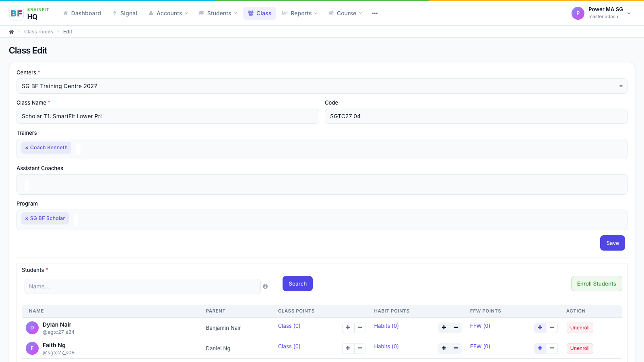Click Enroll Students button
644x362 pixels.
[x=597, y=284]
